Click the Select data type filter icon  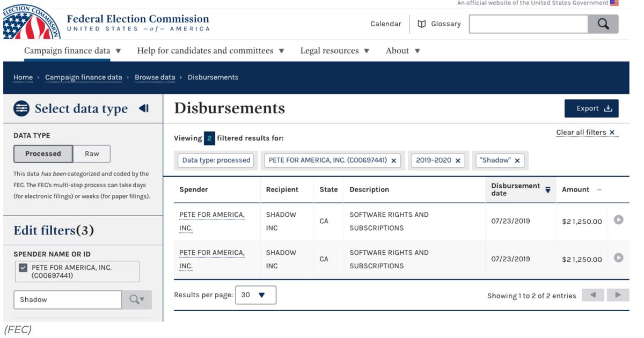click(x=21, y=108)
